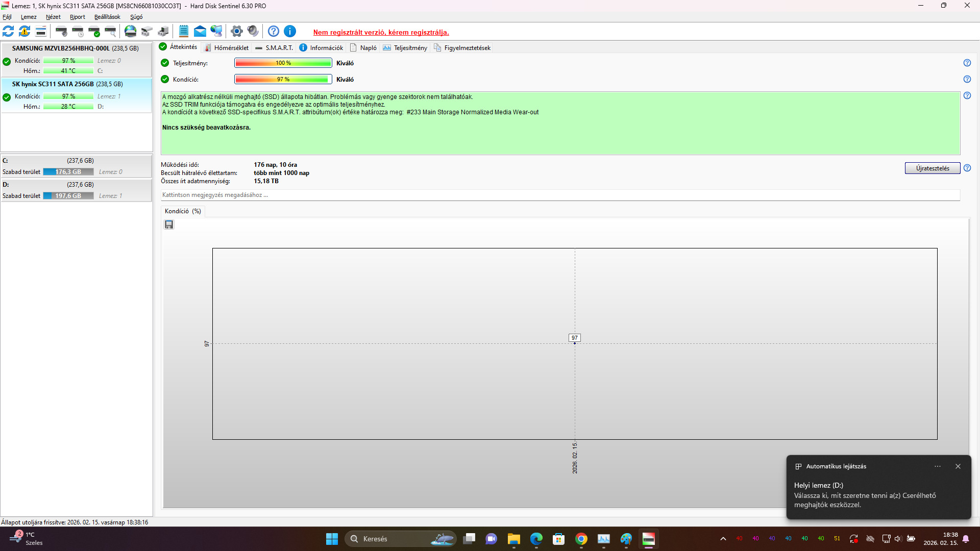Click the speaker sound toolbar icon

[253, 32]
